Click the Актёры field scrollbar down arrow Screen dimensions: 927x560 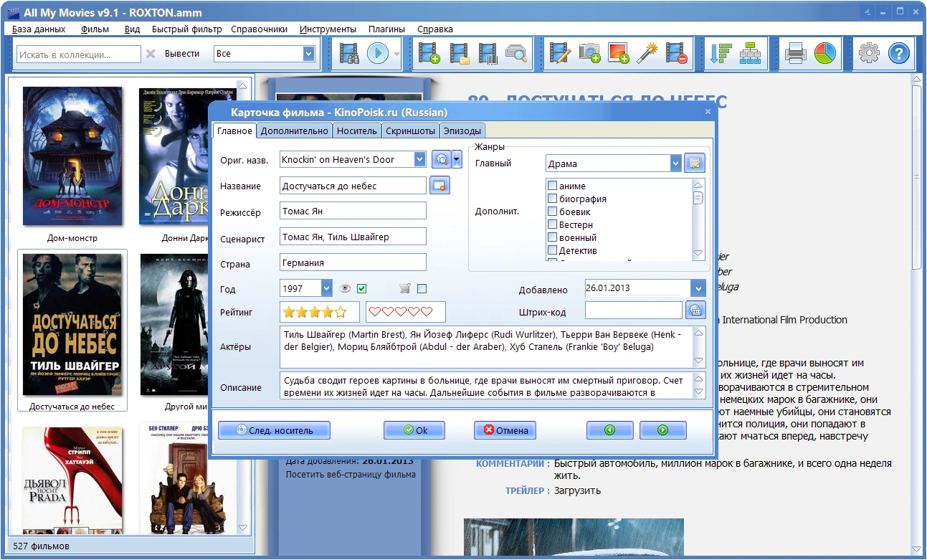point(700,361)
